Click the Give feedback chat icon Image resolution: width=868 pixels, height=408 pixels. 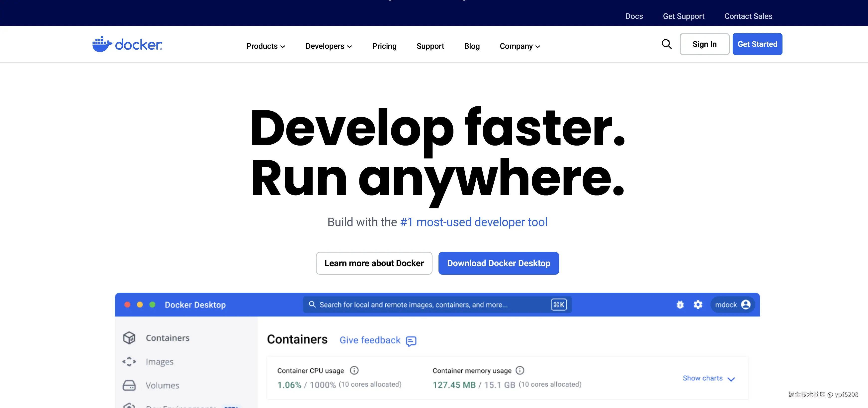click(x=411, y=341)
